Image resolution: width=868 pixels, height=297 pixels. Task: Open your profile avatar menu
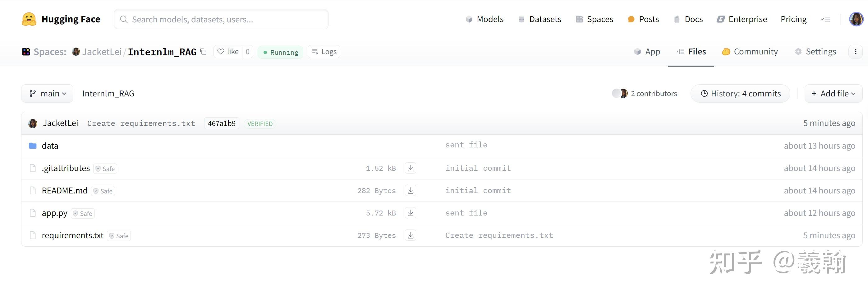[x=855, y=19]
